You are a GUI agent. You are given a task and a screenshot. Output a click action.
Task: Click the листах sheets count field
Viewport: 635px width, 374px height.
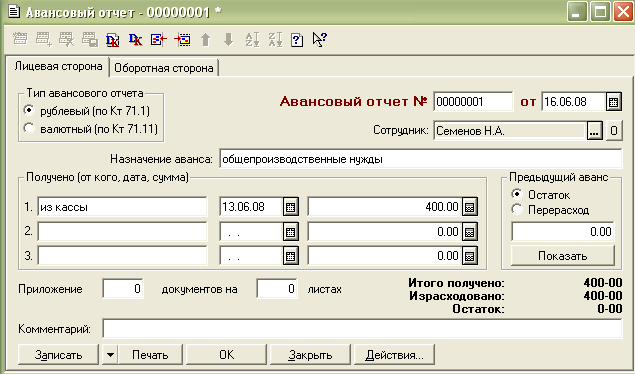click(277, 289)
